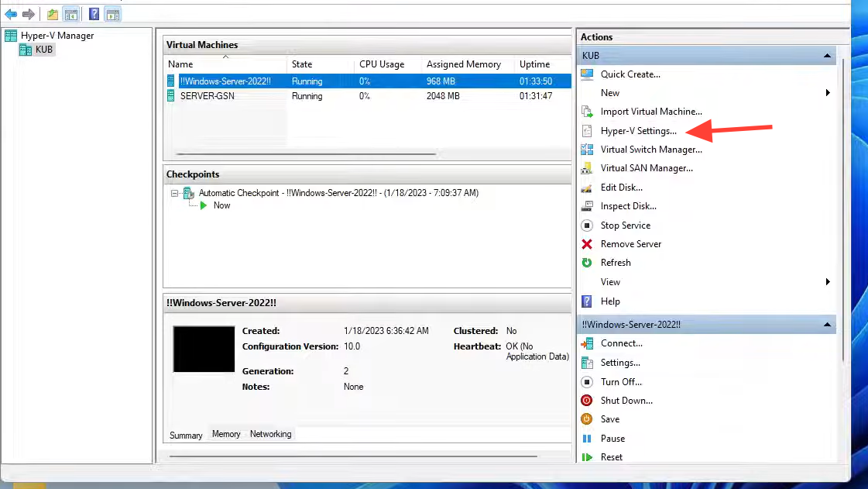868x489 pixels.
Task: Click the red X Remove Server icon
Action: [x=587, y=244]
